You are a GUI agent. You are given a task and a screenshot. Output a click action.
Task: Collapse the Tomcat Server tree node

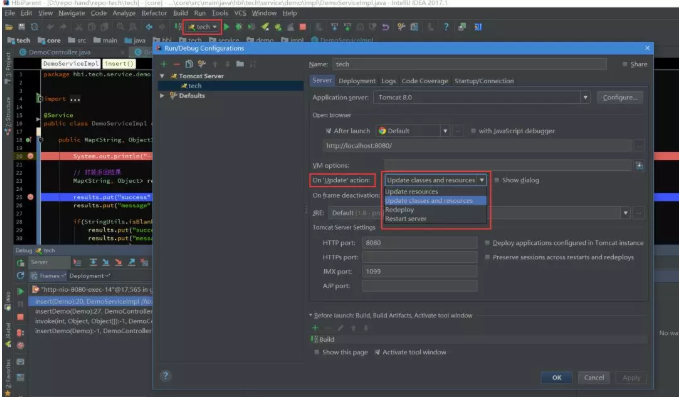[x=162, y=76]
